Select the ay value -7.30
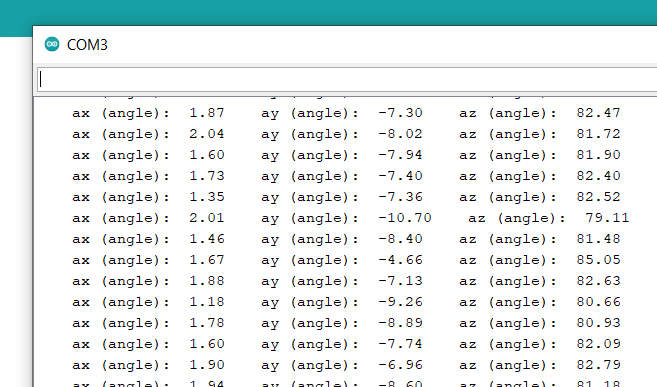This screenshot has width=657, height=387. click(x=400, y=113)
